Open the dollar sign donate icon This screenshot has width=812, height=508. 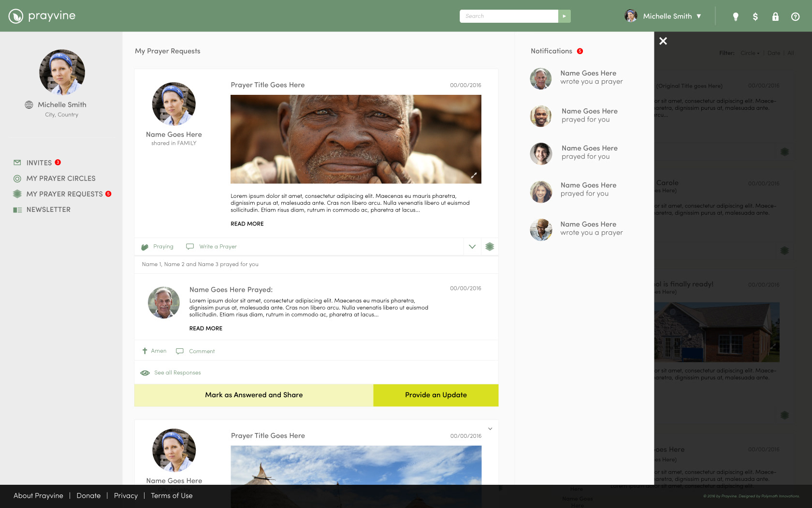coord(755,16)
